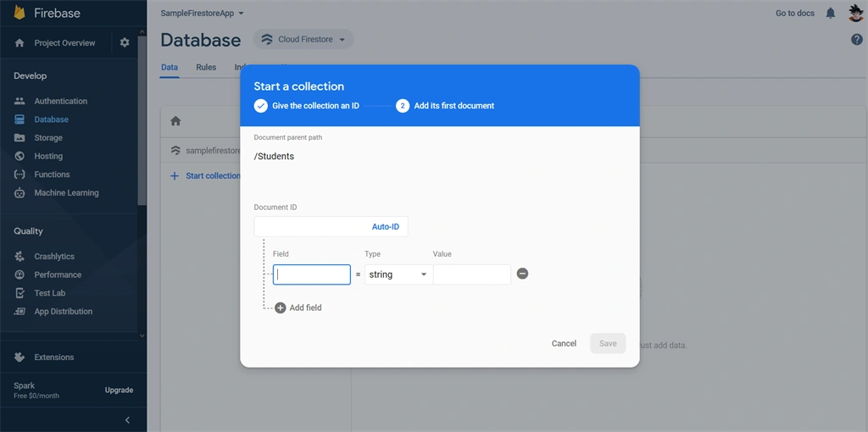Click the Firebase logo icon
868x432 pixels.
(20, 13)
